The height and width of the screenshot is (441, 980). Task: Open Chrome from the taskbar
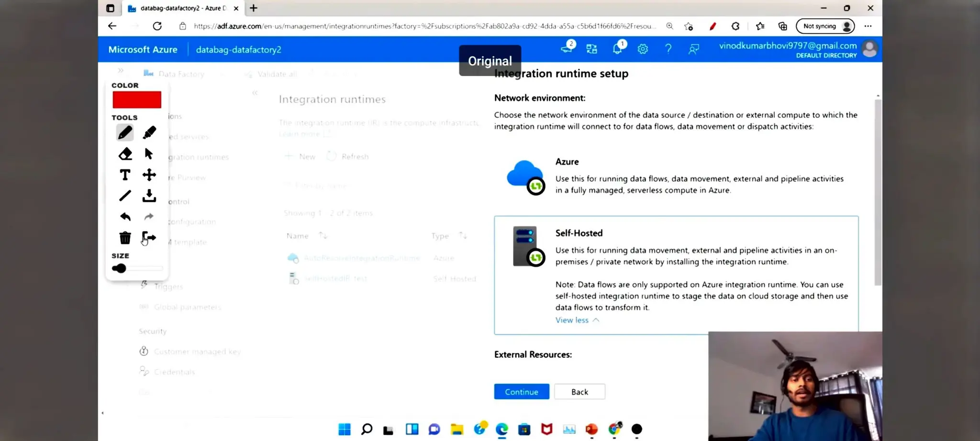tap(614, 429)
